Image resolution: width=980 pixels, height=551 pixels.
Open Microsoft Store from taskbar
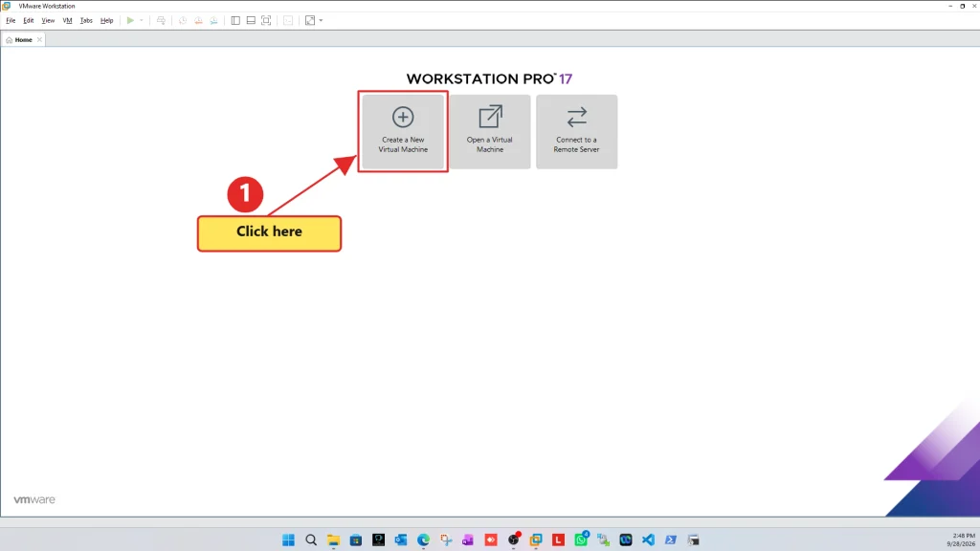[x=356, y=540]
